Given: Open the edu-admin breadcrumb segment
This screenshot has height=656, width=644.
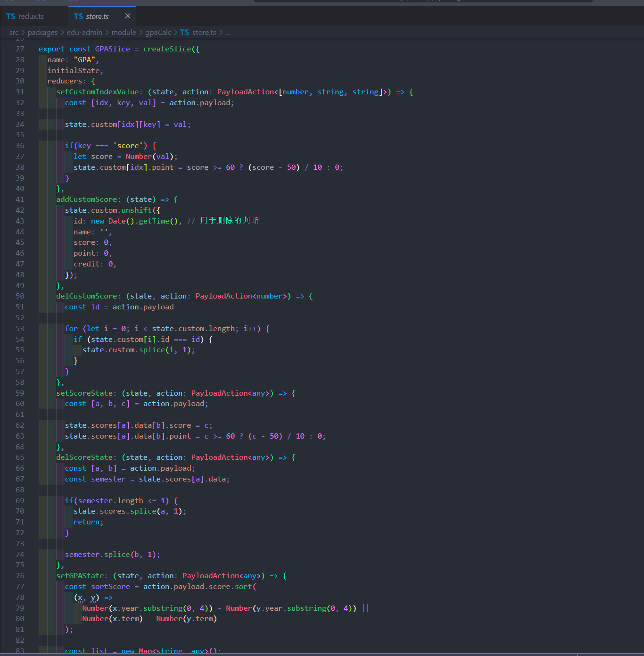Looking at the screenshot, I should (x=84, y=33).
